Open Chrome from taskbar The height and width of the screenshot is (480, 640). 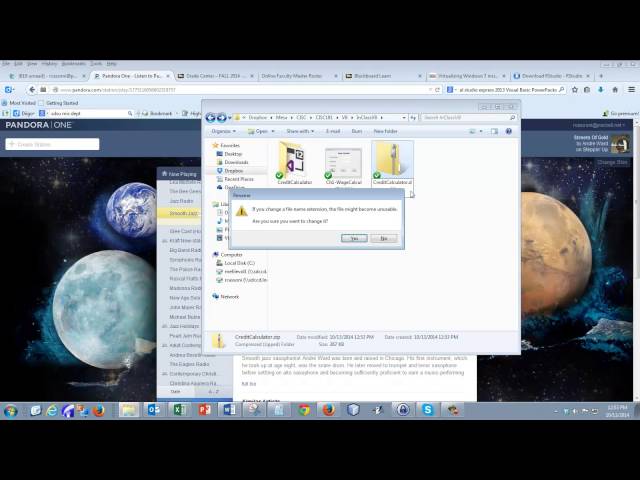[304, 410]
